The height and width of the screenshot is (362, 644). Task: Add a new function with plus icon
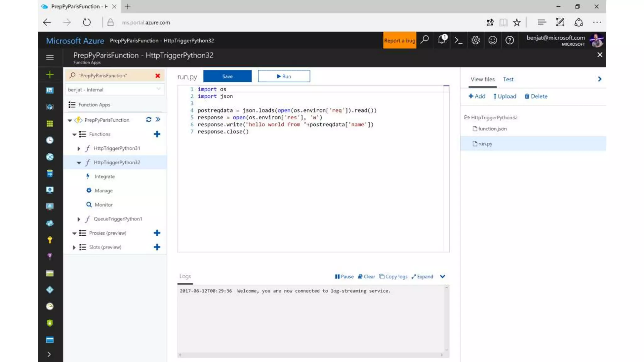[x=157, y=134]
